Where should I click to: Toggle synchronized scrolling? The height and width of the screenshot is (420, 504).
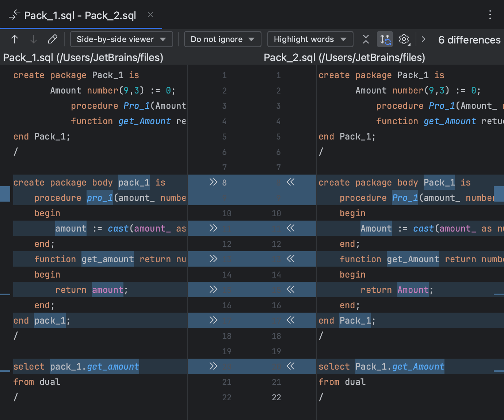click(385, 39)
